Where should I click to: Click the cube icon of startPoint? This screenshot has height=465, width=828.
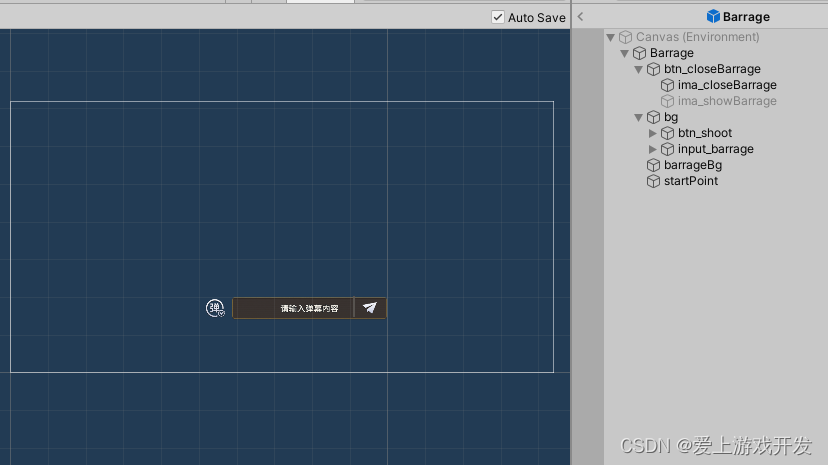654,181
